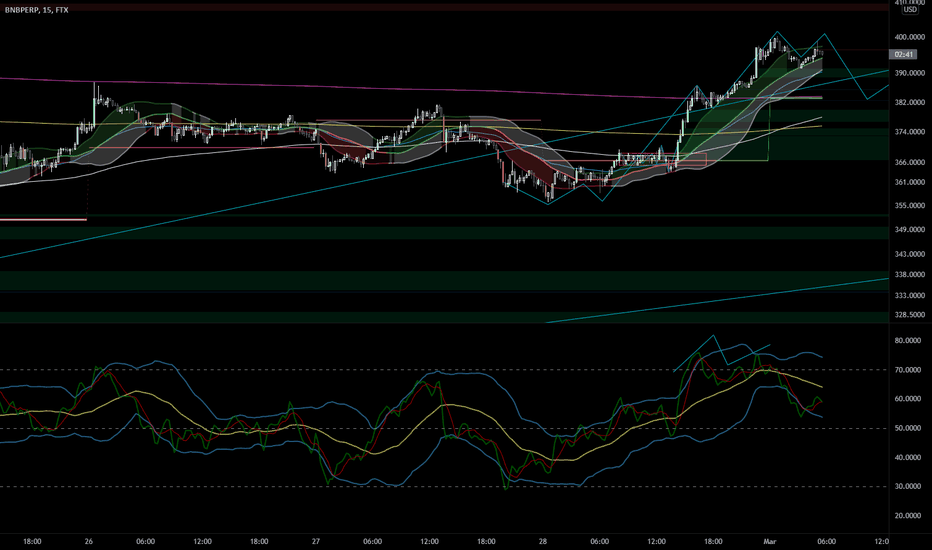Click the 26 date label on time axis
Image resolution: width=932 pixels, height=550 pixels.
coord(89,542)
